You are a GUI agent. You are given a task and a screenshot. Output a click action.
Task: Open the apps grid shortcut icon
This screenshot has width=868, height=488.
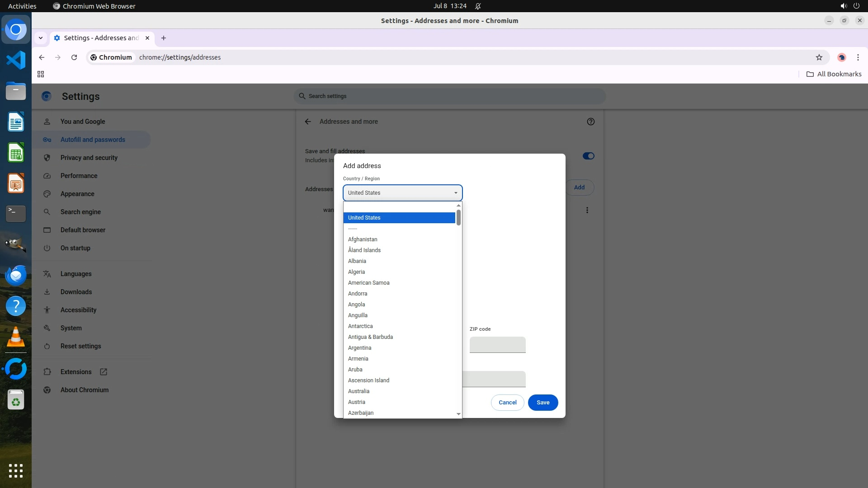[x=41, y=74]
